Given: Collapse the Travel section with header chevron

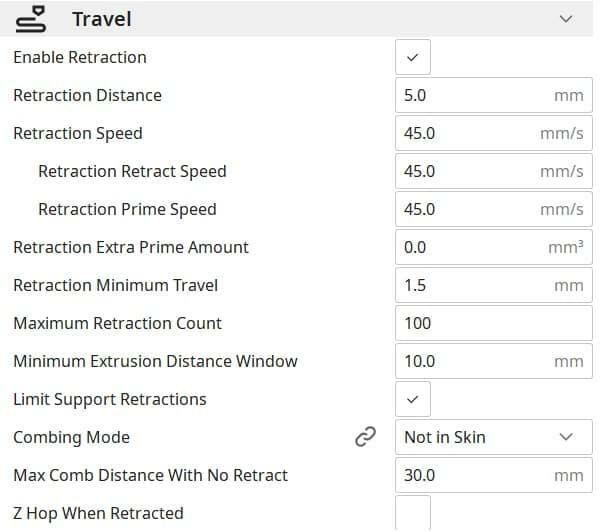Looking at the screenshot, I should tap(566, 19).
